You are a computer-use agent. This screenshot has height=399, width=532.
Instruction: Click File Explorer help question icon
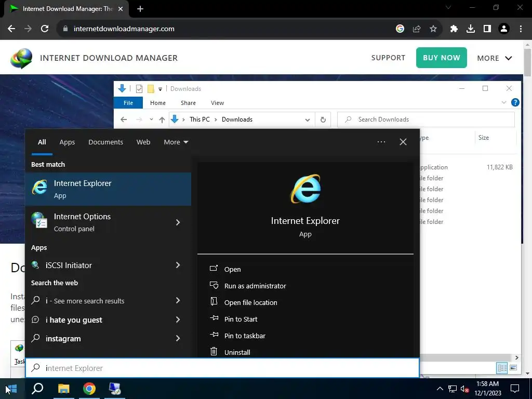click(515, 102)
